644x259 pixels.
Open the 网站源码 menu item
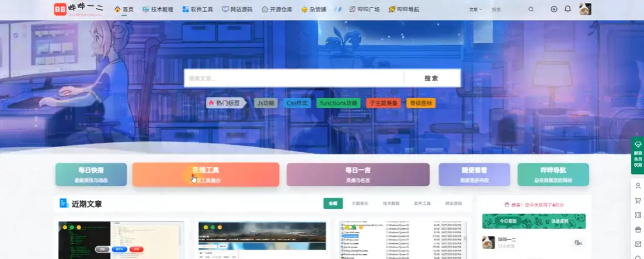[x=237, y=9]
